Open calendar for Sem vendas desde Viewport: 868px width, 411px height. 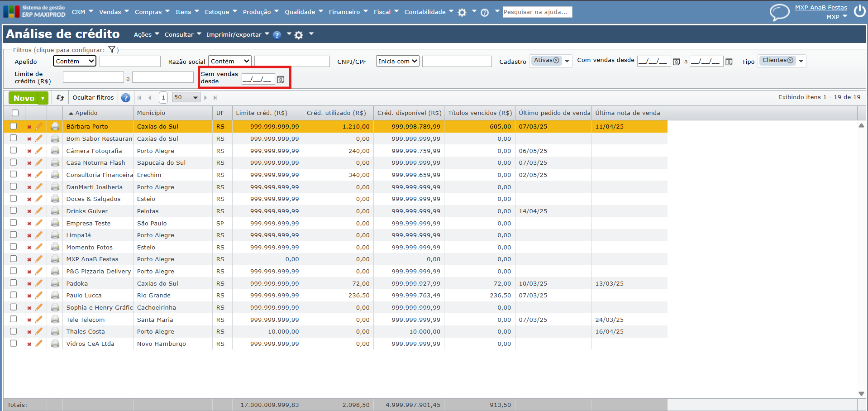click(281, 80)
